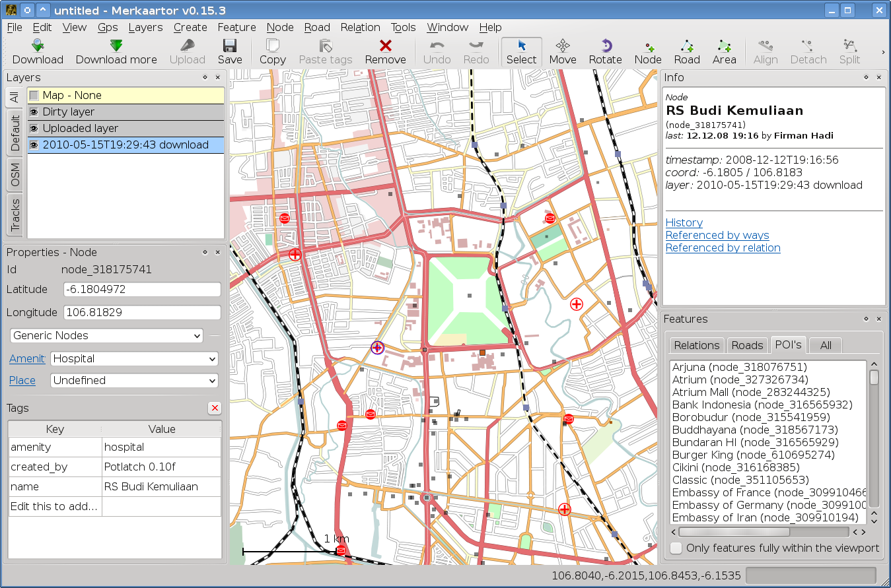Click the Latitude input field

coord(142,290)
